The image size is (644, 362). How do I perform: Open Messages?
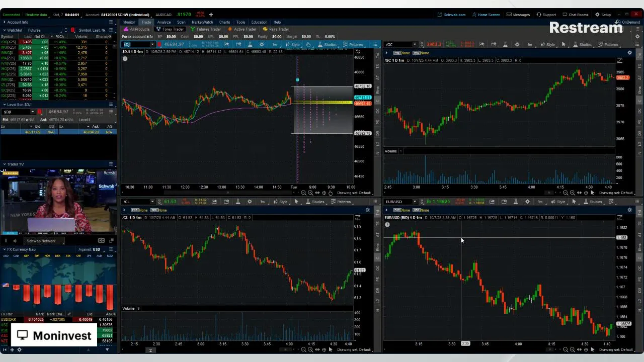point(518,15)
